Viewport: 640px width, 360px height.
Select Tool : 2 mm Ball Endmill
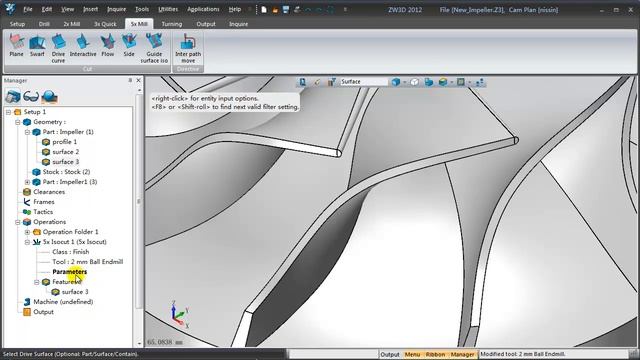coord(88,262)
